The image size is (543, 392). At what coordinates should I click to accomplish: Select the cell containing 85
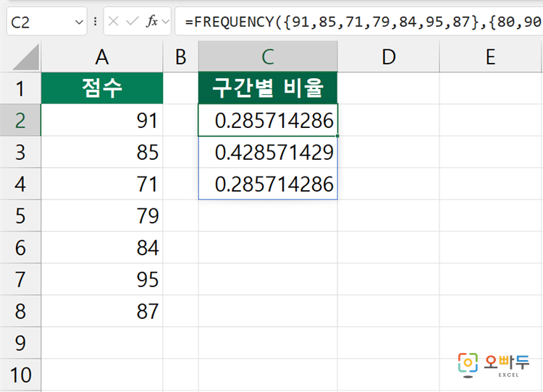coord(102,152)
